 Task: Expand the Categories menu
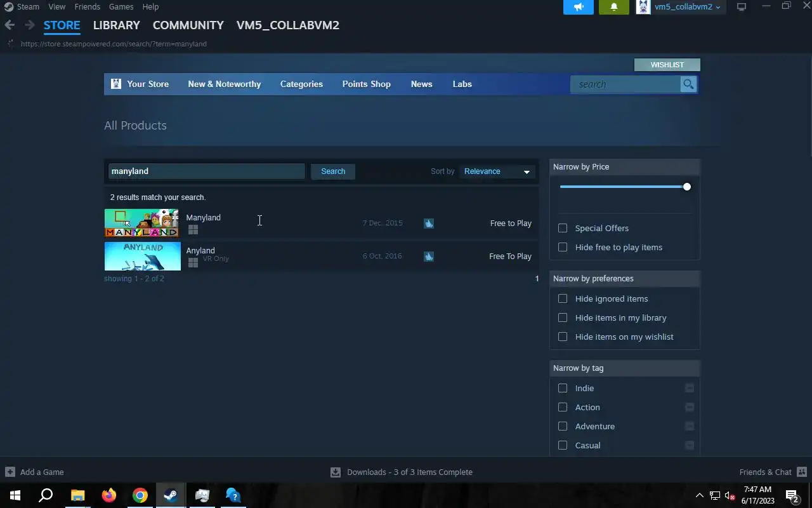coord(301,84)
